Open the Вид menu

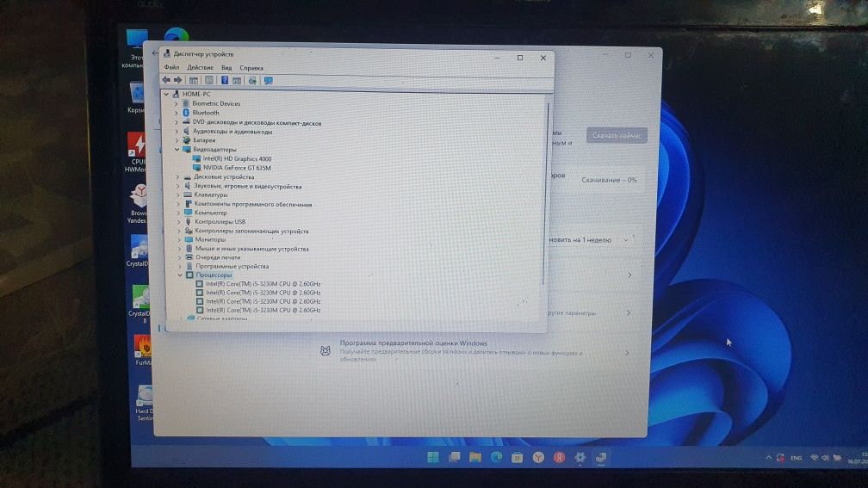pos(226,67)
